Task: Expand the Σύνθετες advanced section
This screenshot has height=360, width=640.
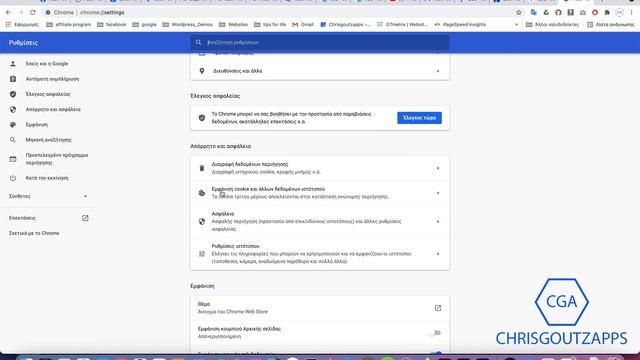Action: tap(48, 196)
